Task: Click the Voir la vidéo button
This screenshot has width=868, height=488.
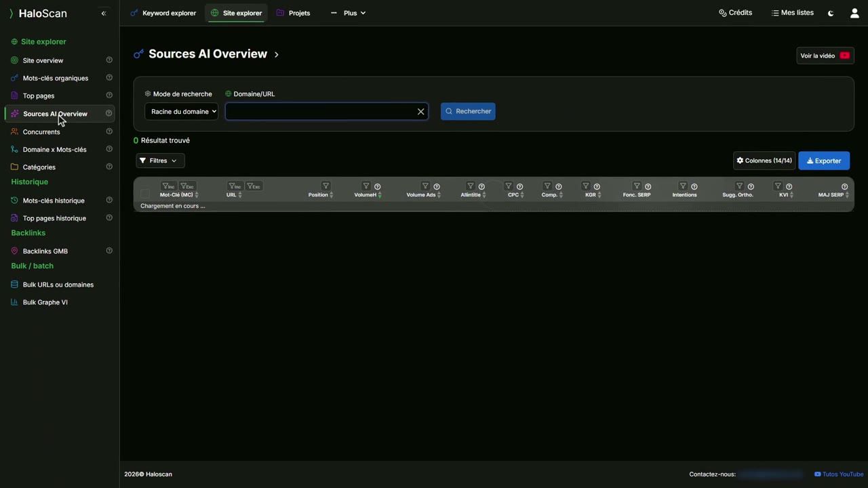Action: (x=825, y=56)
